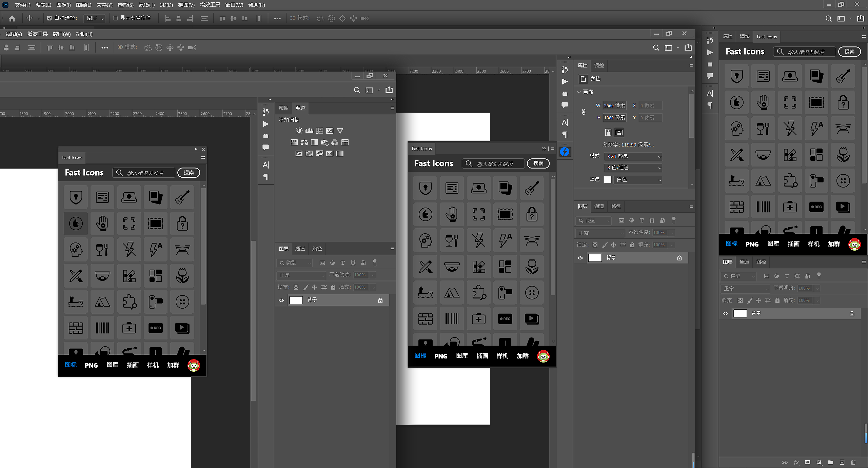Switch to the 路径 tab in the far-right Layers panel

tap(761, 262)
